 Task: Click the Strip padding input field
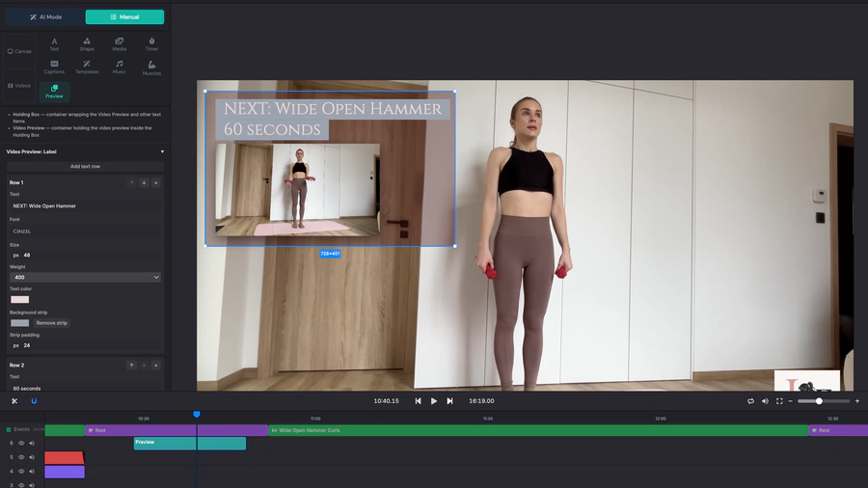tap(85, 345)
